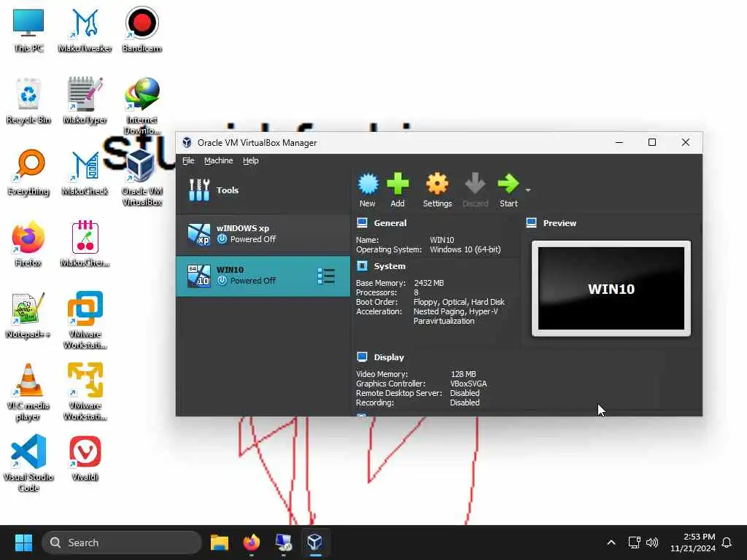Select MakuCheck desktop shortcut
The width and height of the screenshot is (747, 560).
click(85, 173)
